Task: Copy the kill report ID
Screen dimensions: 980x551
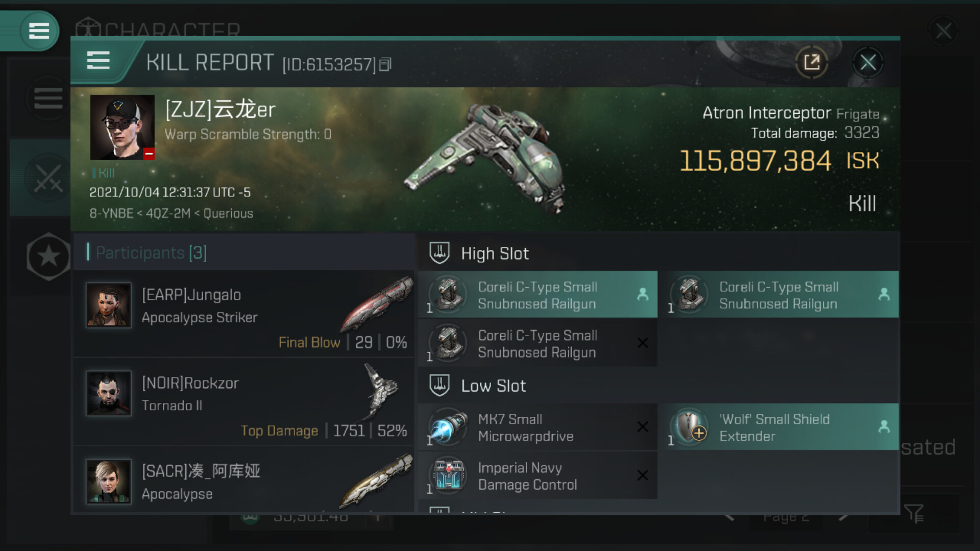Action: click(385, 64)
